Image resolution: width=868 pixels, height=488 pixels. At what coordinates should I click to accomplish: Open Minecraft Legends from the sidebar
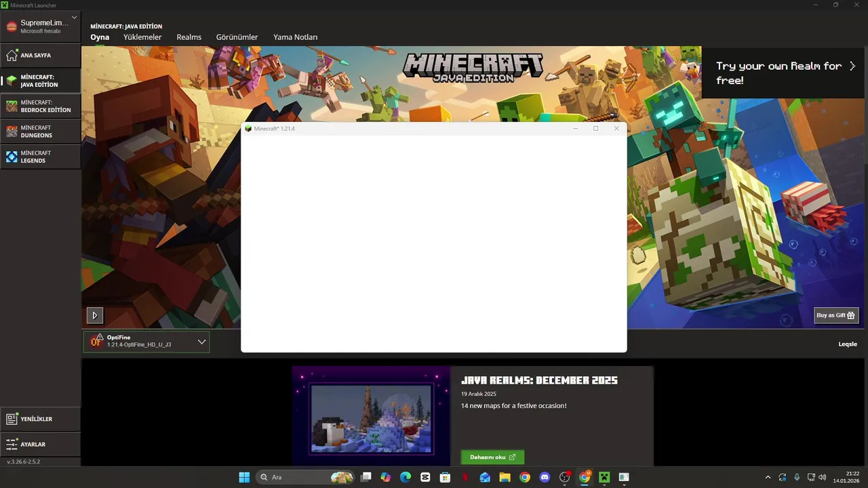click(x=41, y=157)
